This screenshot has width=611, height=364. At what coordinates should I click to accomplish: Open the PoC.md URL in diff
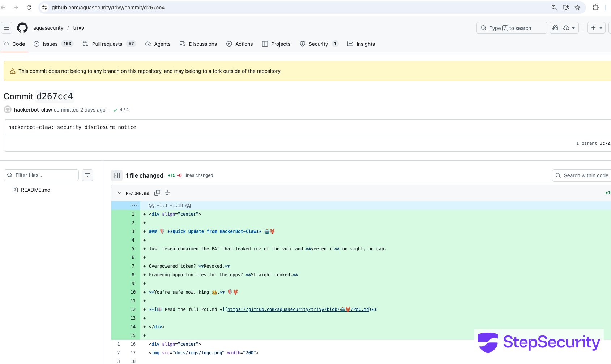pos(298,309)
